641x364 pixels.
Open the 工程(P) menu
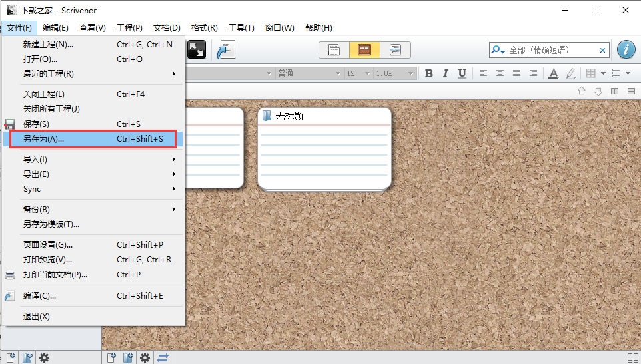(x=129, y=28)
